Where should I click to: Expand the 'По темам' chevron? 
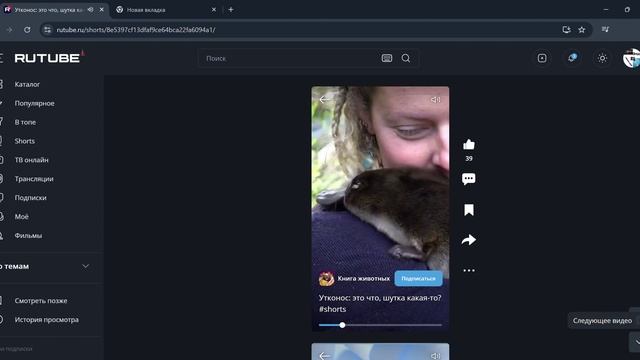tap(85, 266)
